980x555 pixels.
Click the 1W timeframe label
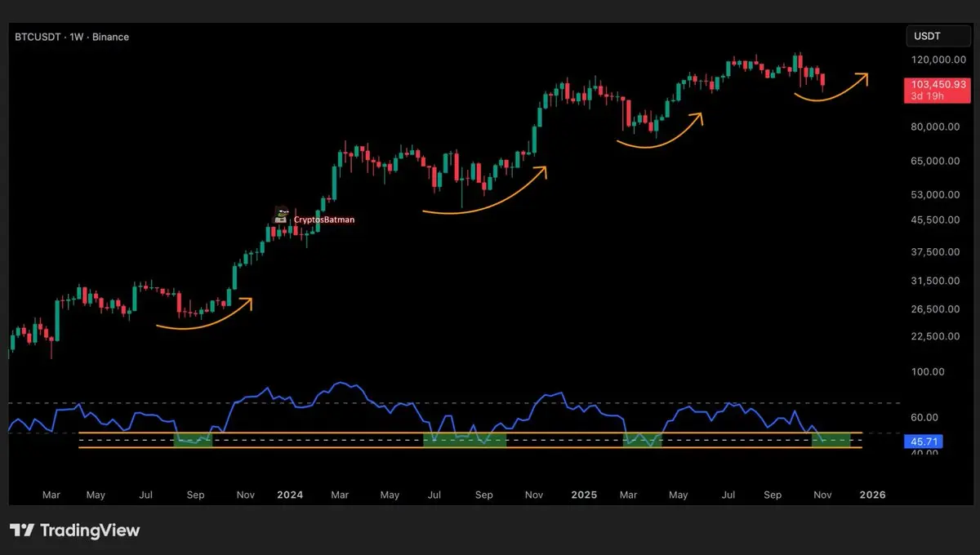pyautogui.click(x=78, y=37)
